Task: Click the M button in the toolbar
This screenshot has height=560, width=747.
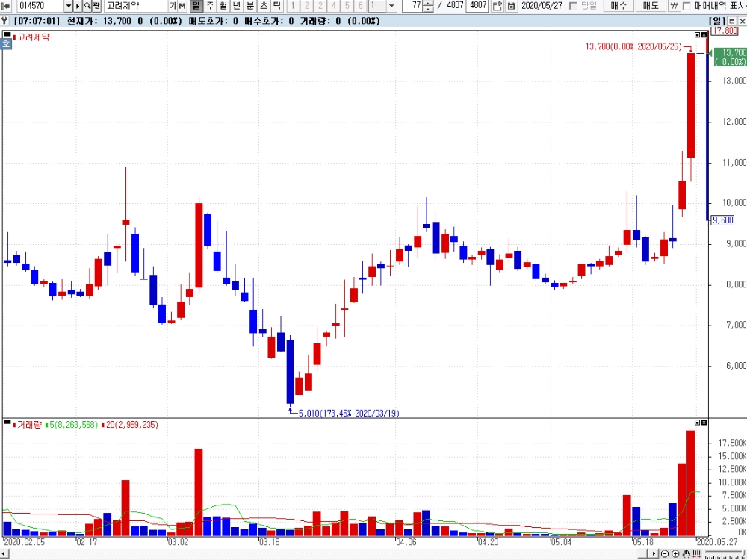Action: 182,6
